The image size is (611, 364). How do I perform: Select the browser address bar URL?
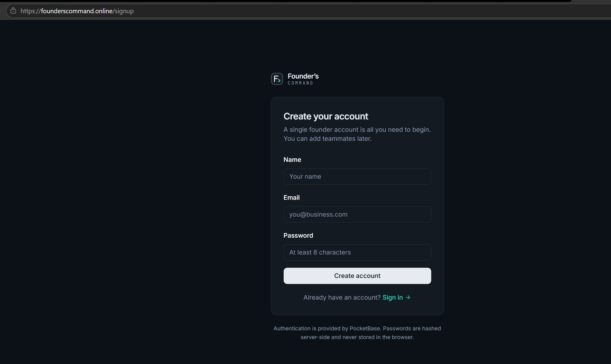pos(77,11)
